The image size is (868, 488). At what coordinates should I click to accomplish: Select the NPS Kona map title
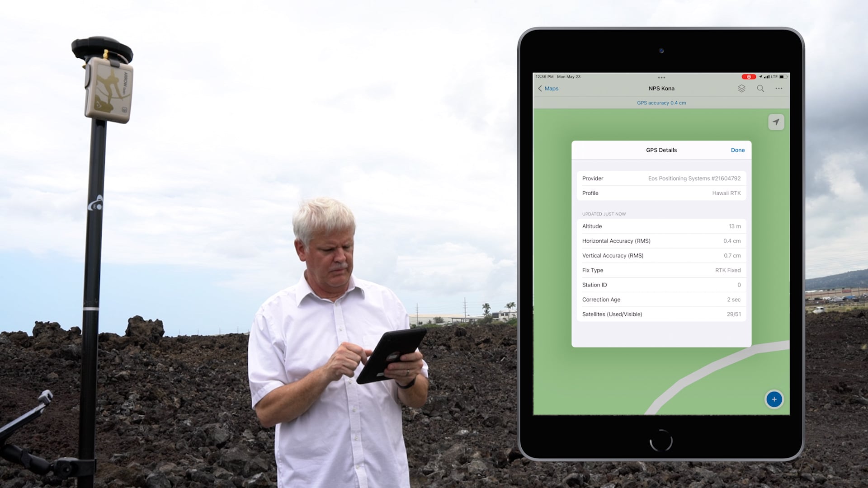pyautogui.click(x=661, y=88)
